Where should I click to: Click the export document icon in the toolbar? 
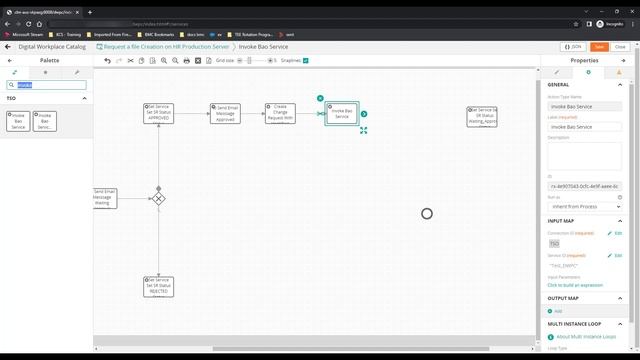coord(209,60)
